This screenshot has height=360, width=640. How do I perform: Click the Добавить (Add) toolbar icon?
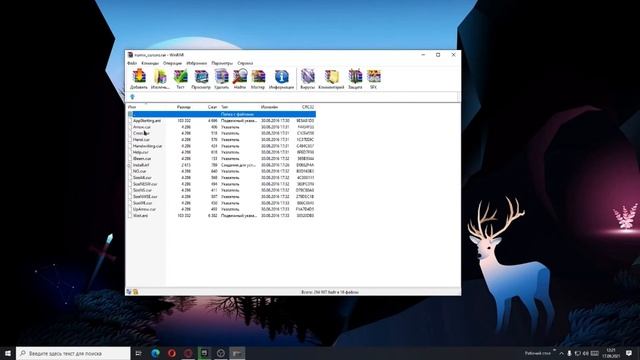pyautogui.click(x=139, y=79)
